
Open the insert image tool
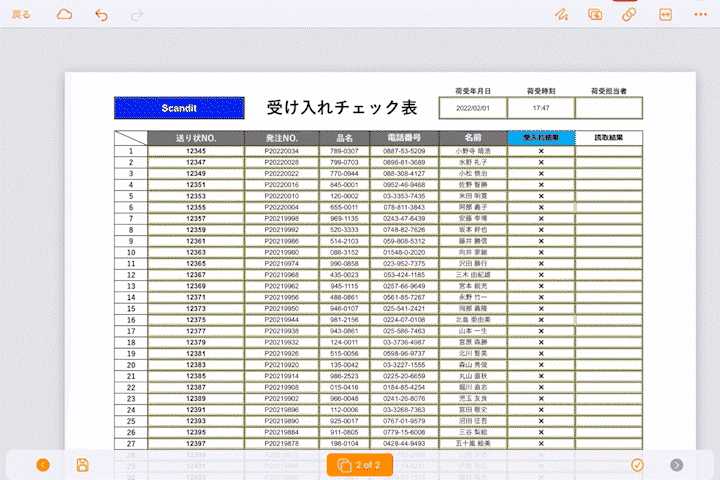pyautogui.click(x=595, y=15)
